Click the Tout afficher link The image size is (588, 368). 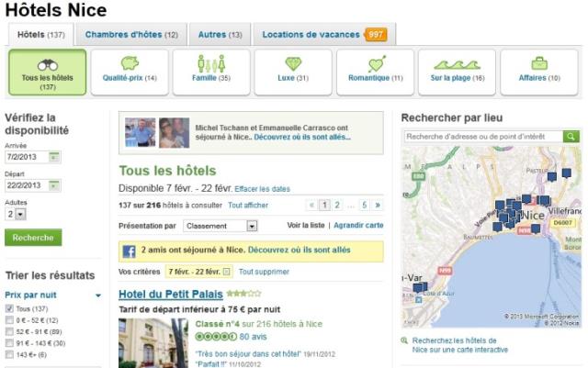pyautogui.click(x=248, y=206)
